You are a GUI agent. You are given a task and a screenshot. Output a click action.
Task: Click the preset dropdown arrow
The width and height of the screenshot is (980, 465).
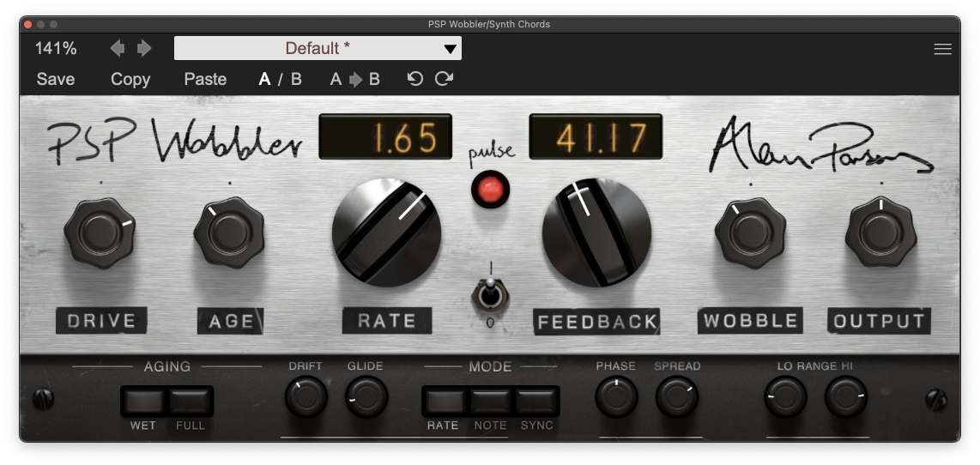point(450,49)
